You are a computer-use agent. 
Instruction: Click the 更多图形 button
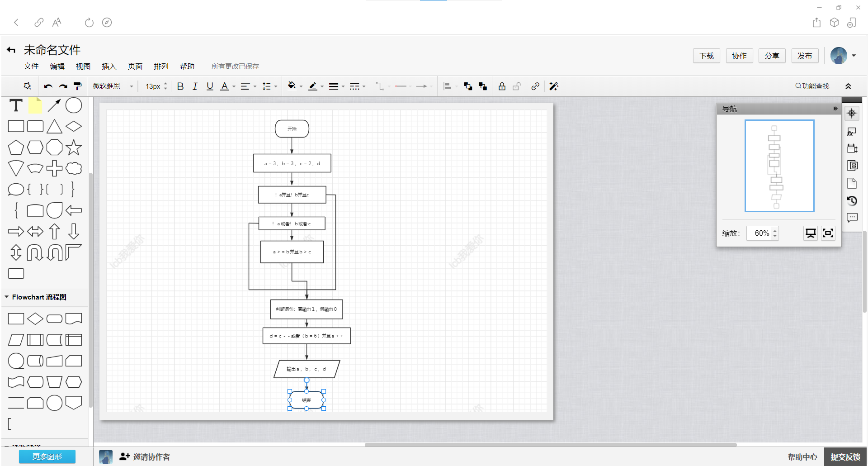click(47, 456)
